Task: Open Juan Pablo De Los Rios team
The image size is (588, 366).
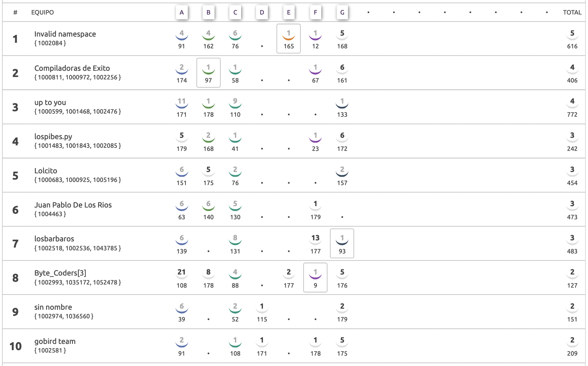Action: 73,205
